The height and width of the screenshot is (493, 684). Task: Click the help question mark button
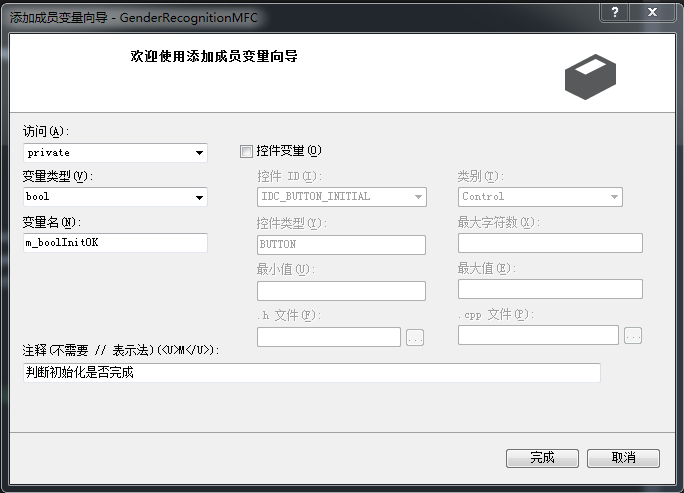614,12
